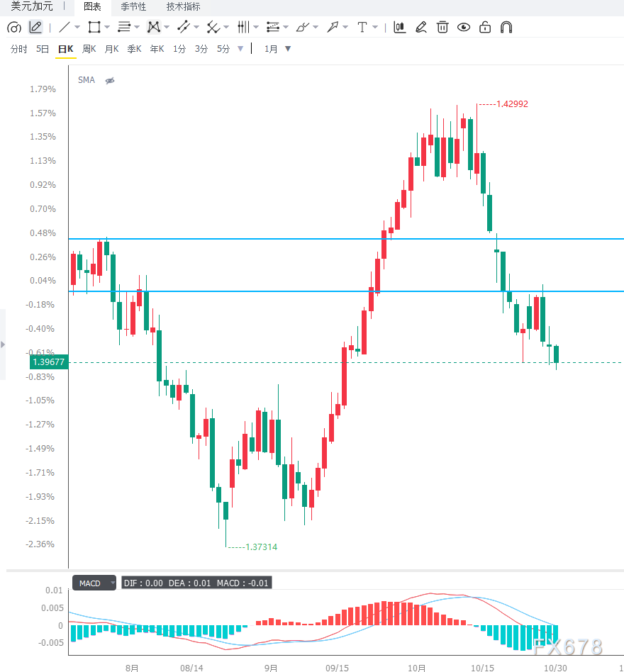
Task: Select the brush drawing tool
Action: tap(302, 28)
